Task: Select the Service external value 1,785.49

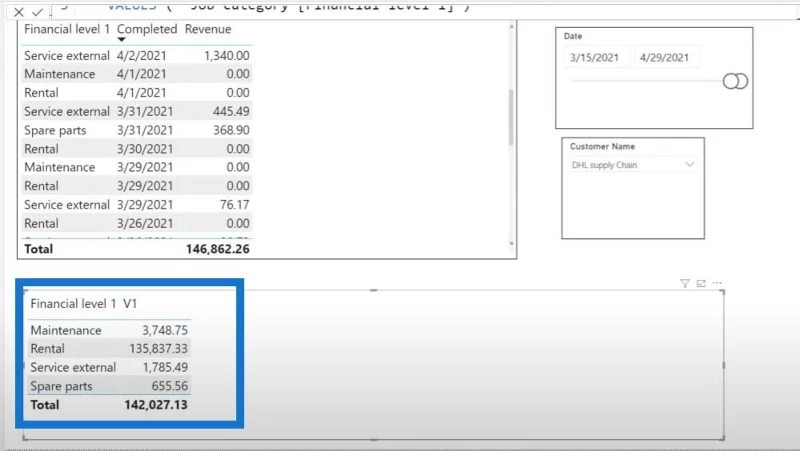Action: click(x=165, y=367)
